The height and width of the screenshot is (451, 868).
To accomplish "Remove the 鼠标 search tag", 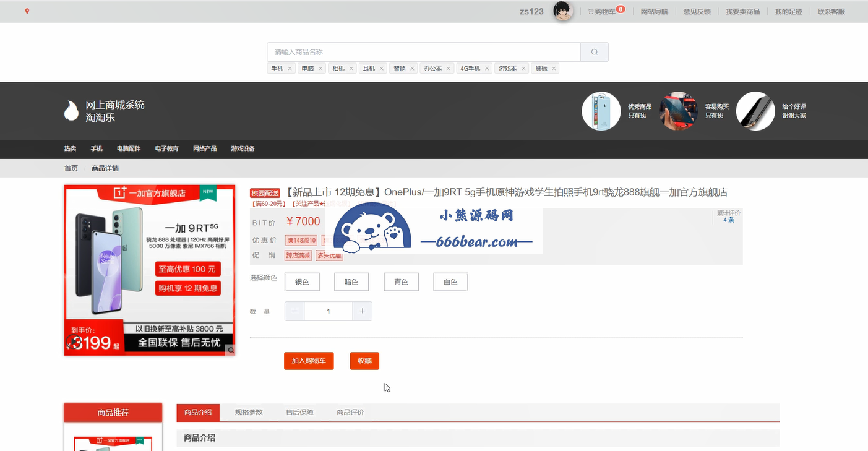I will [554, 69].
